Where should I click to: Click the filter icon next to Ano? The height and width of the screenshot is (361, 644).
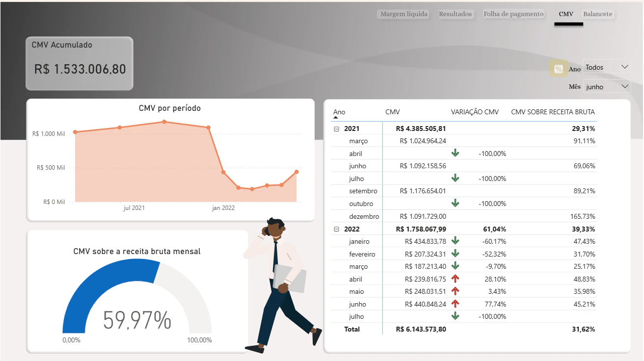558,69
